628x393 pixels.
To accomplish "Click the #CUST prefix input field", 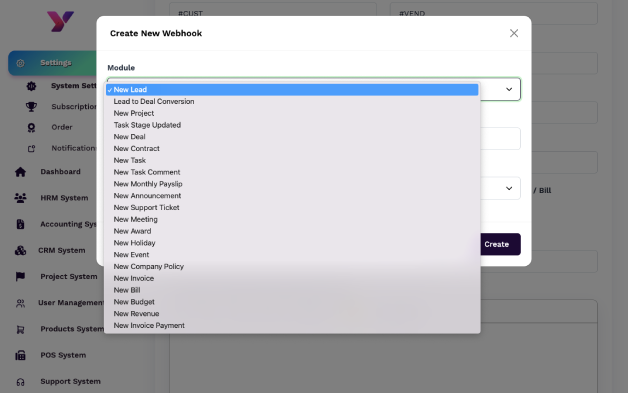I will tap(273, 13).
